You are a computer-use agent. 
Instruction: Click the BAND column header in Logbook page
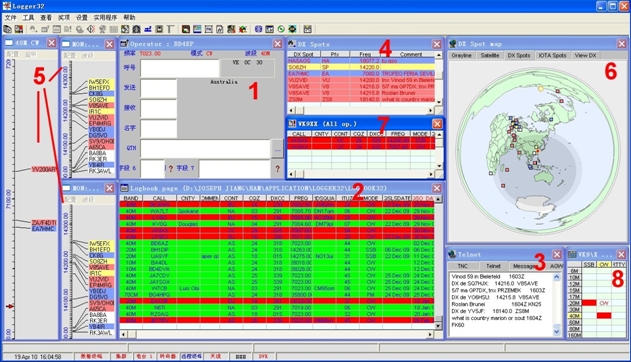(x=131, y=198)
